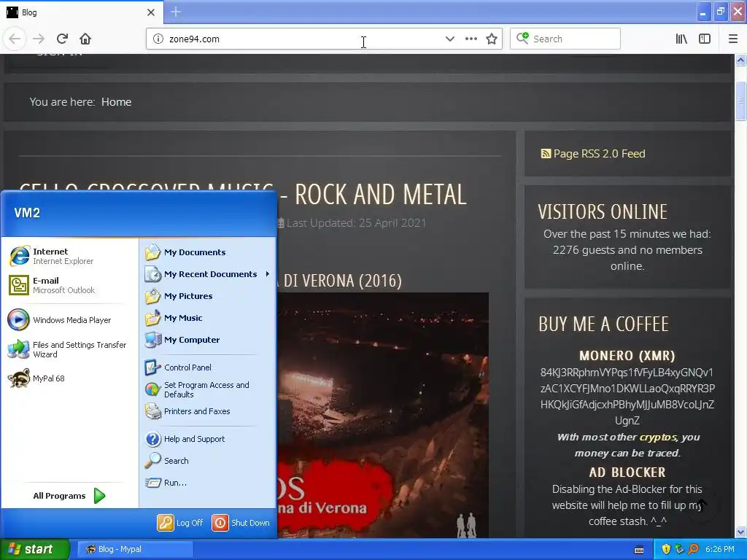Select the Blog browser tab
Viewport: 747px width, 560px height.
(x=82, y=12)
